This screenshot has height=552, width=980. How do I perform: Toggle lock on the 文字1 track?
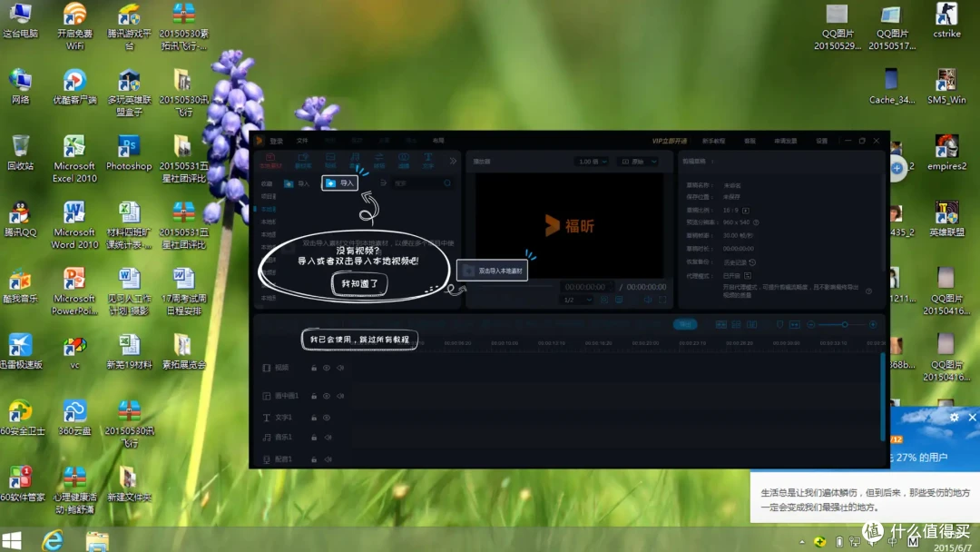314,418
